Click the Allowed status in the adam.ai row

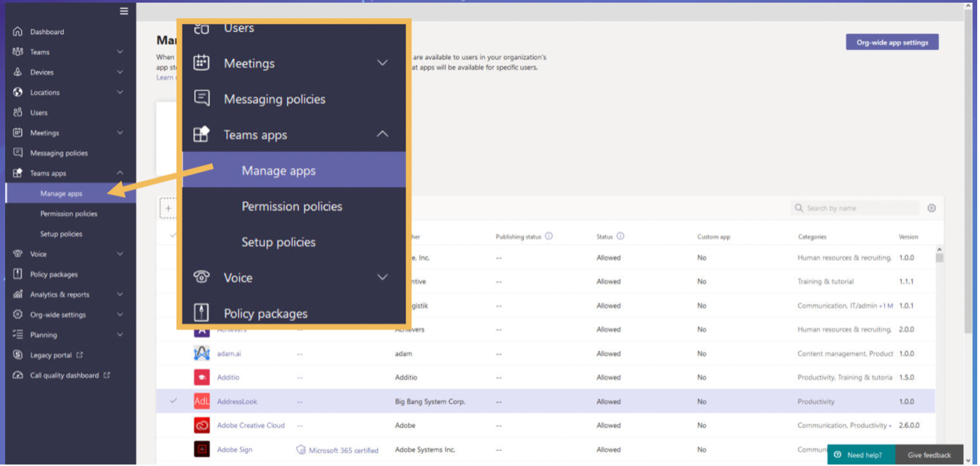click(x=608, y=354)
